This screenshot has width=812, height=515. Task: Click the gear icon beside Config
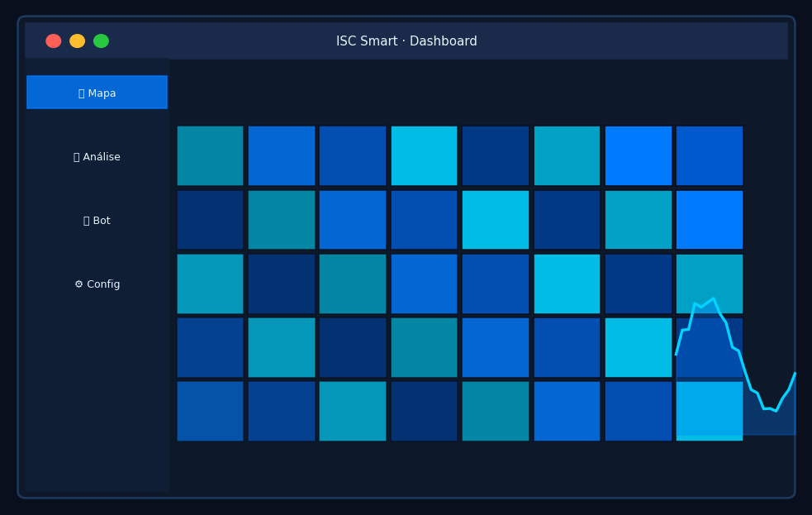(x=78, y=284)
